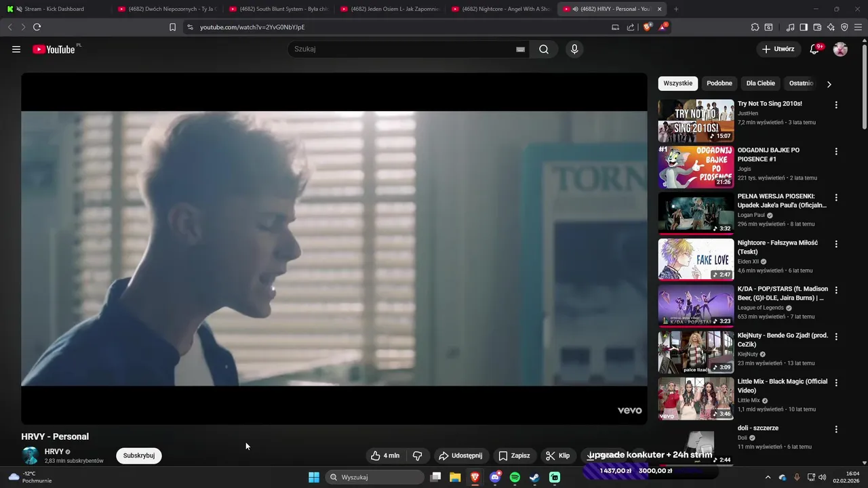The width and height of the screenshot is (868, 488).
Task: Open the Utwórz create button
Action: pos(778,49)
